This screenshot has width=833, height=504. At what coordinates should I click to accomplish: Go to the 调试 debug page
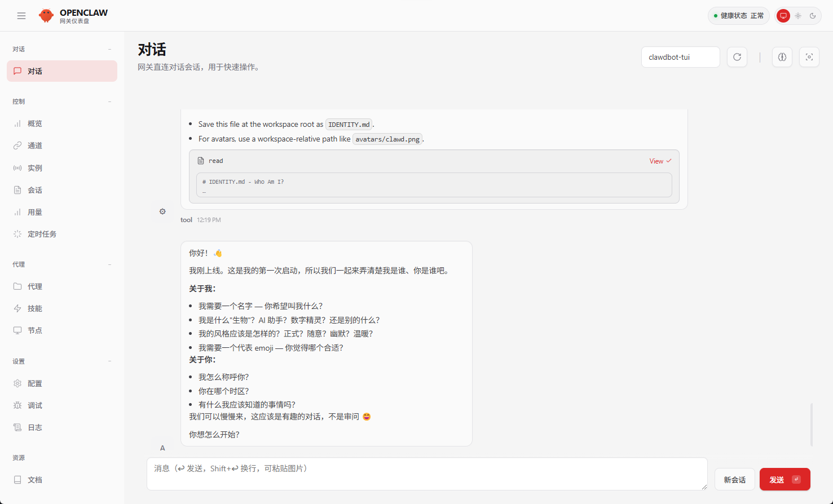coord(35,405)
